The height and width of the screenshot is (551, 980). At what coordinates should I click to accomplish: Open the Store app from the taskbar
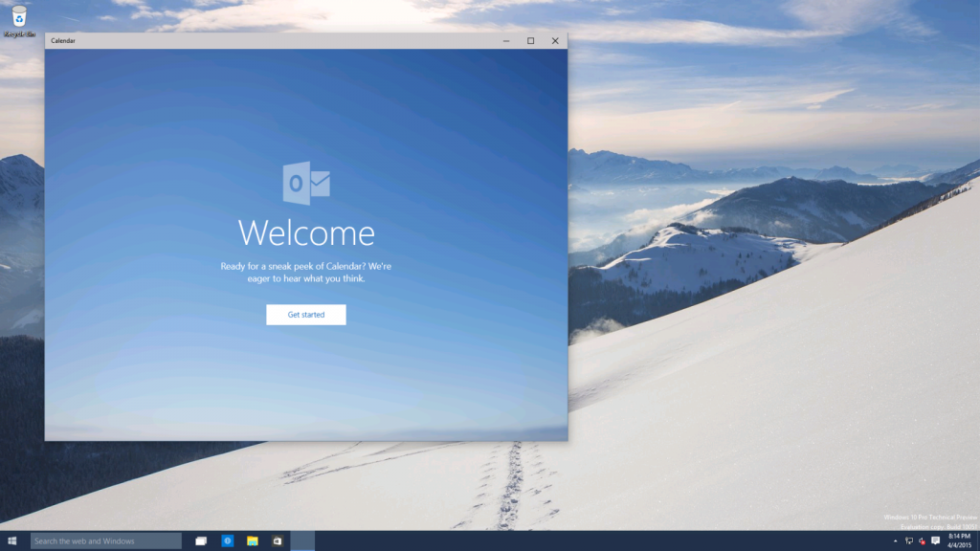click(278, 541)
